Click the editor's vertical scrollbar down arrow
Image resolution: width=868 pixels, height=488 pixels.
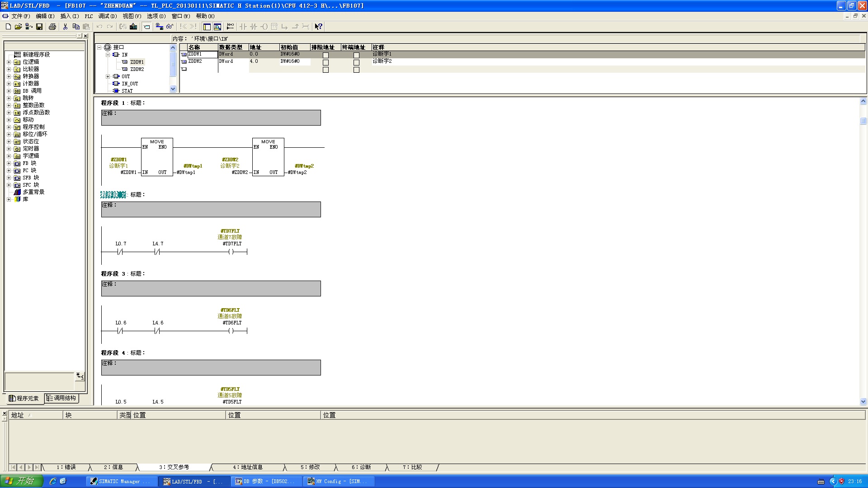pos(863,401)
